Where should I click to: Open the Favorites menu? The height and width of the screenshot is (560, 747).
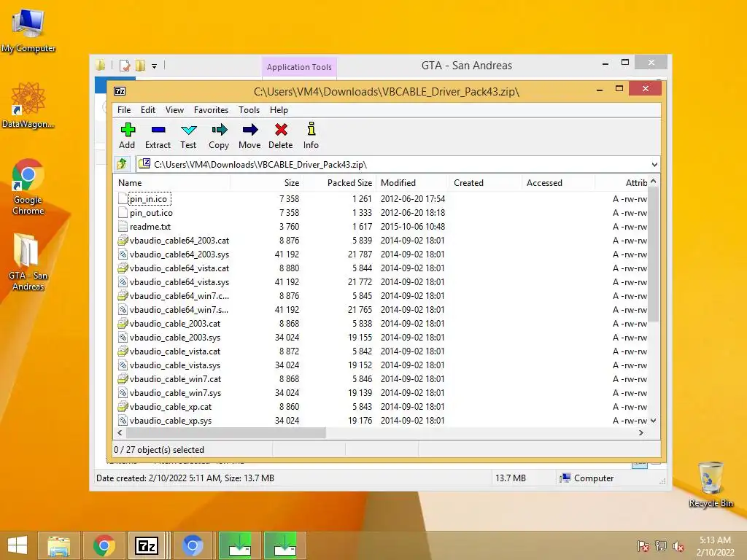pos(211,110)
